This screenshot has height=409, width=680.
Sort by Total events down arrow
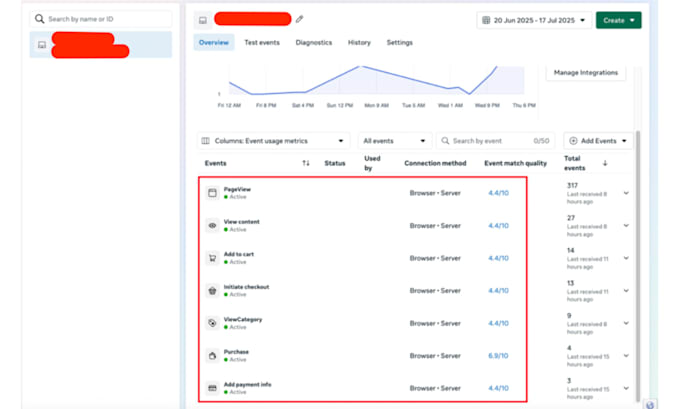(605, 163)
